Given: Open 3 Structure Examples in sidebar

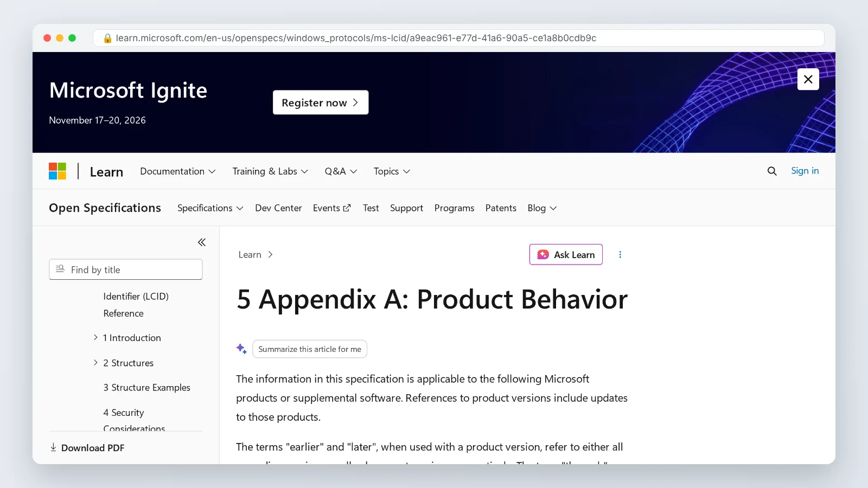Looking at the screenshot, I should click(146, 388).
